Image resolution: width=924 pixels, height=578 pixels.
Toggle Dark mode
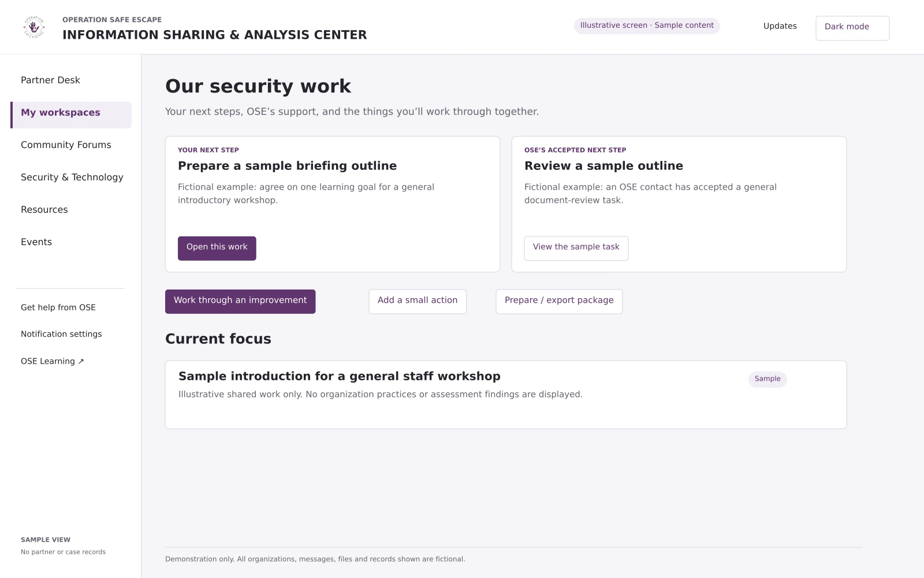click(852, 28)
